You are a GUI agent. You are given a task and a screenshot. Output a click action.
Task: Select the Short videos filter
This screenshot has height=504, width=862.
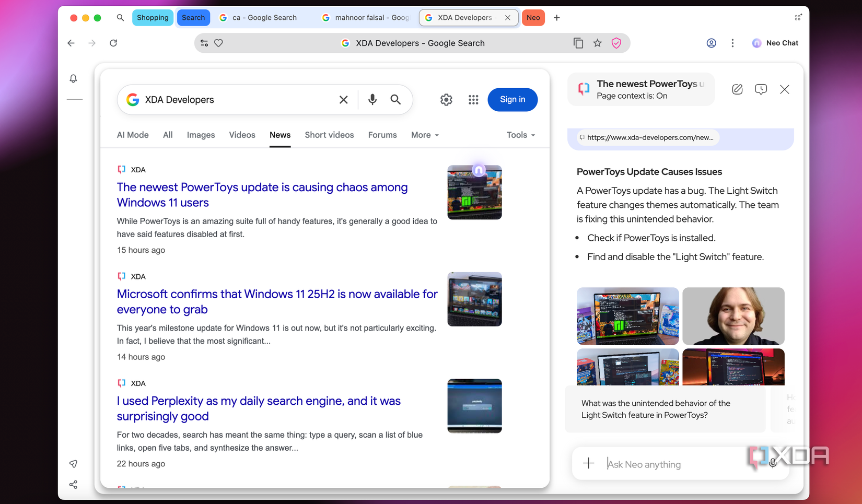tap(329, 135)
